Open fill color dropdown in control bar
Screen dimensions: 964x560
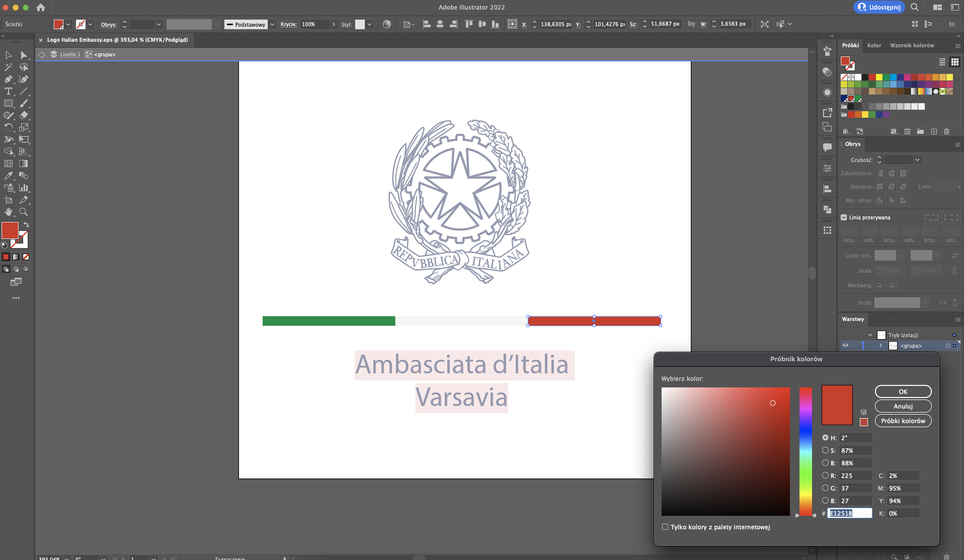coord(68,24)
